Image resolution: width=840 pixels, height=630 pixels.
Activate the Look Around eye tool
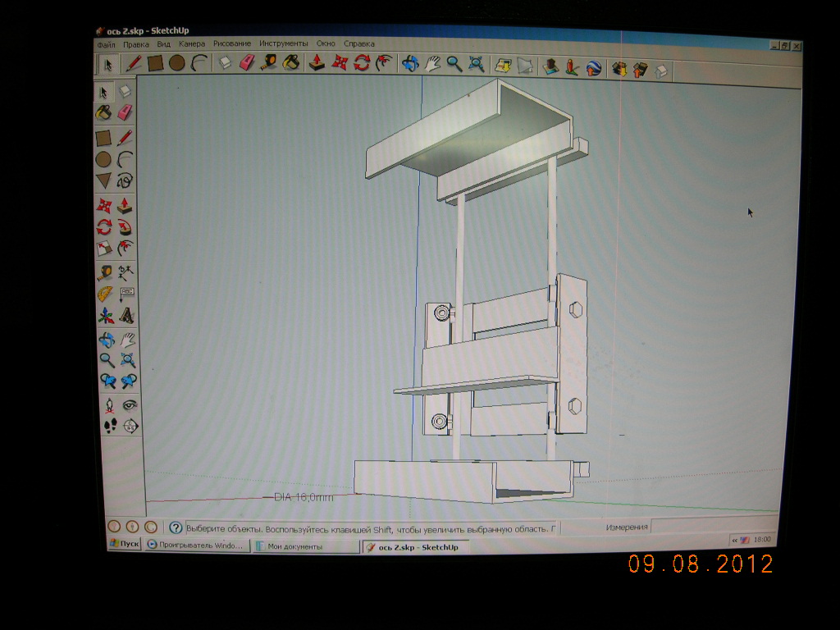pyautogui.click(x=130, y=405)
